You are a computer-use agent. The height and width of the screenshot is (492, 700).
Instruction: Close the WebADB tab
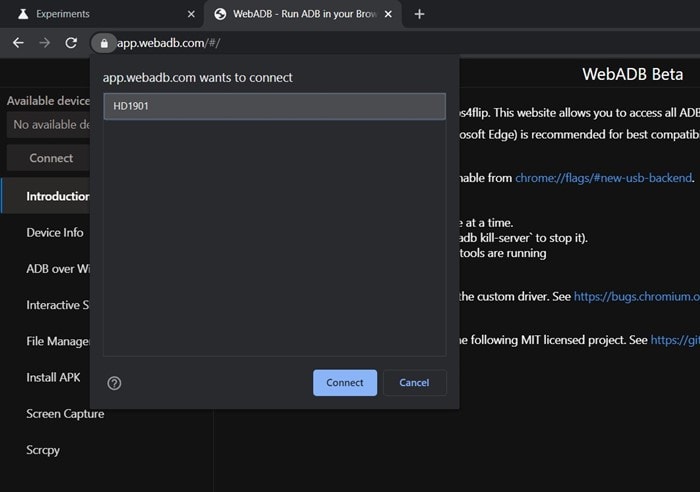(388, 14)
